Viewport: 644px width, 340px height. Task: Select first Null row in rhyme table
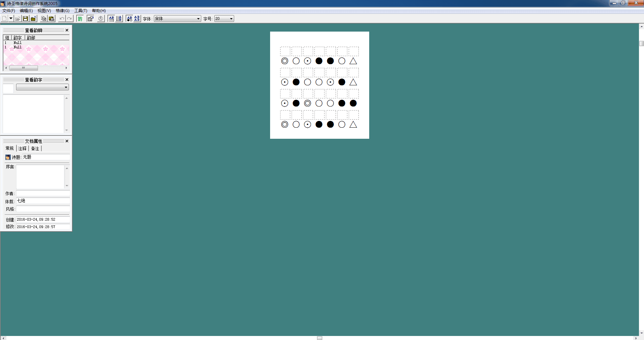[36, 43]
